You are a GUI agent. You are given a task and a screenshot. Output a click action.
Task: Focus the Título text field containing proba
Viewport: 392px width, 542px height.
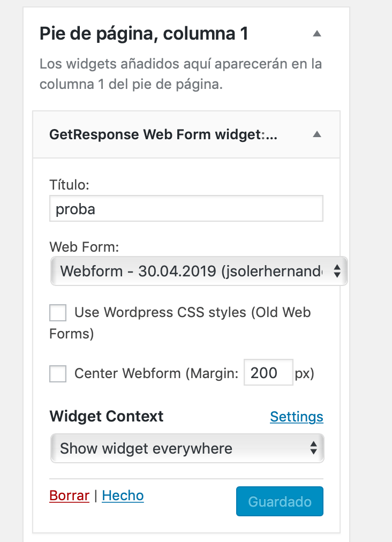186,208
